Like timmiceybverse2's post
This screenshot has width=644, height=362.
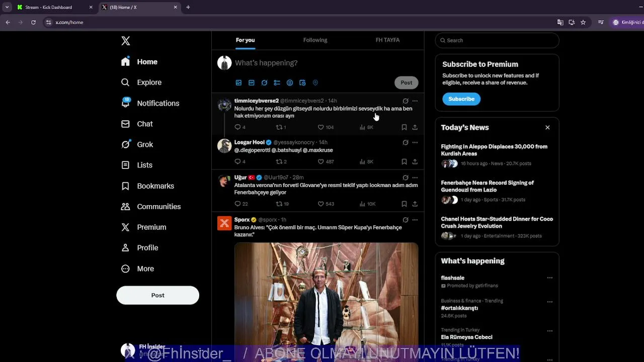point(326,127)
